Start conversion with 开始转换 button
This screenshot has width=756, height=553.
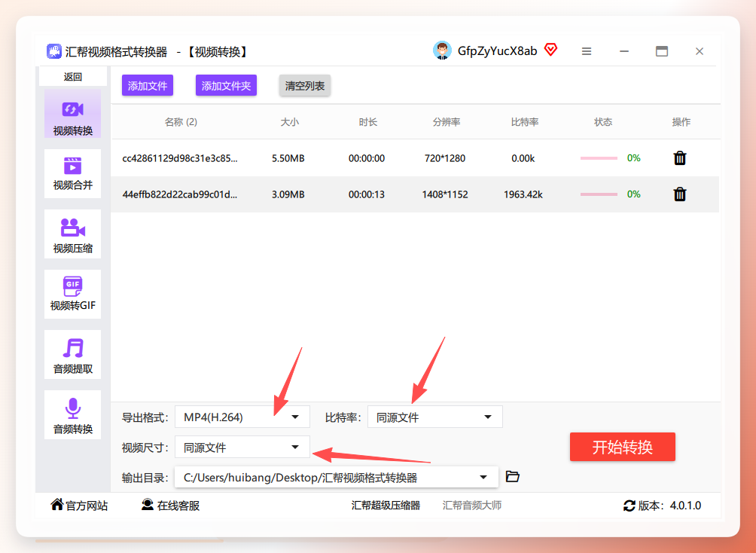pos(623,447)
